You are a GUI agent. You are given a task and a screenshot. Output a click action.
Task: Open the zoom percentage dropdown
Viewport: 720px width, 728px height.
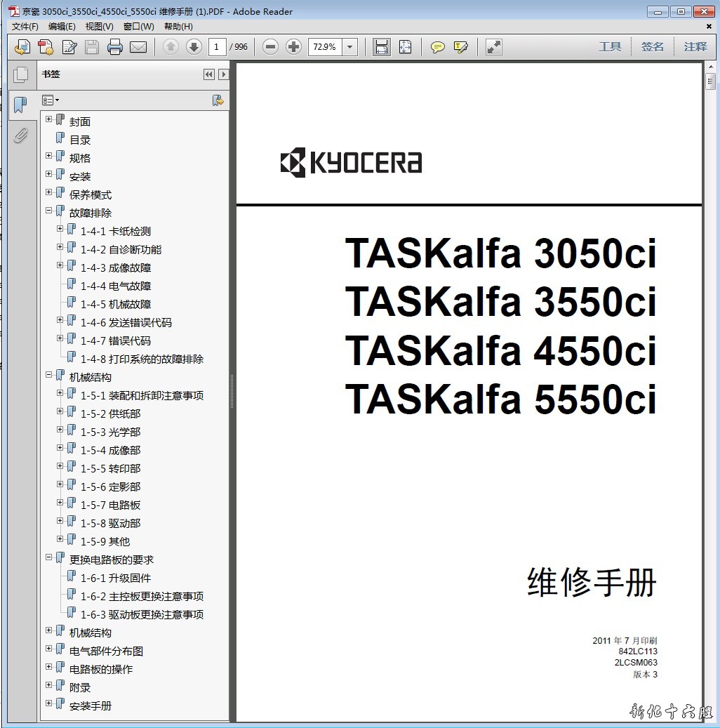[350, 47]
